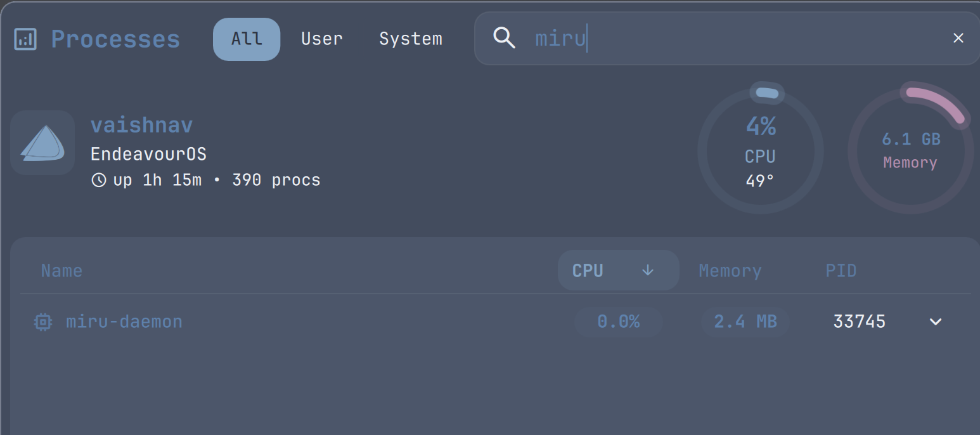Click the Processes title text
Screen dimensions: 980x435
[x=115, y=39]
